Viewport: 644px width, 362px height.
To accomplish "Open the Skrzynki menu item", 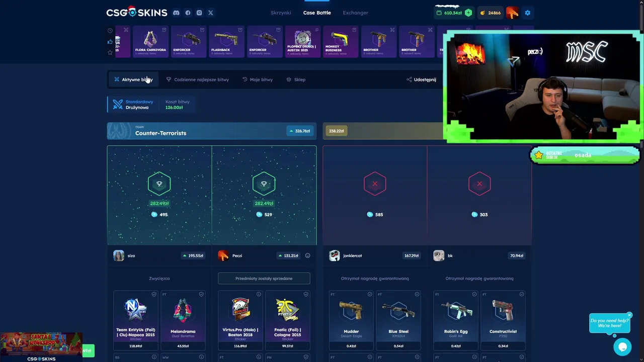I will click(x=281, y=13).
